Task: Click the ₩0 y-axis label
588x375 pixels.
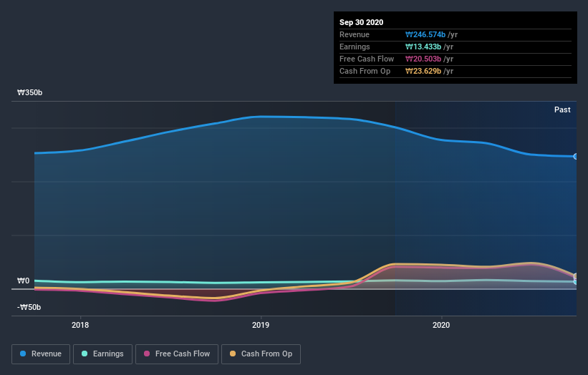Action: [x=23, y=281]
